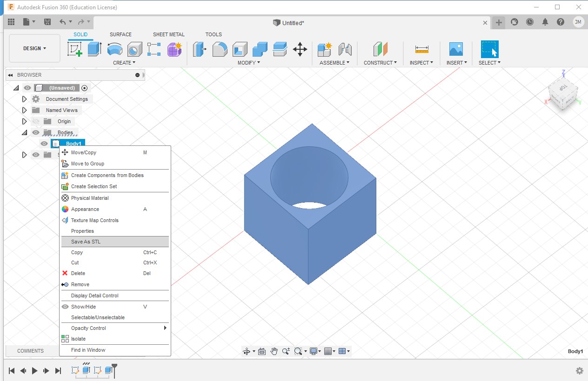
Task: Toggle the Bodies folder visibility eye
Action: pyautogui.click(x=36, y=132)
